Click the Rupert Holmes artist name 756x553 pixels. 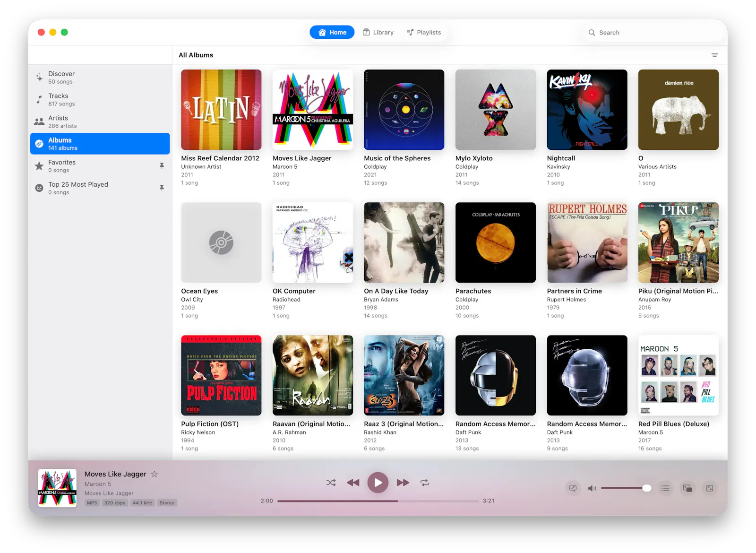(x=567, y=300)
